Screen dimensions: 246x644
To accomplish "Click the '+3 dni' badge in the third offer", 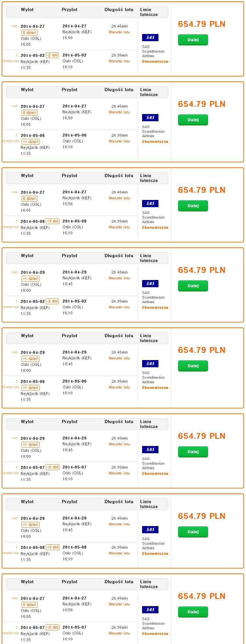I will (x=53, y=221).
